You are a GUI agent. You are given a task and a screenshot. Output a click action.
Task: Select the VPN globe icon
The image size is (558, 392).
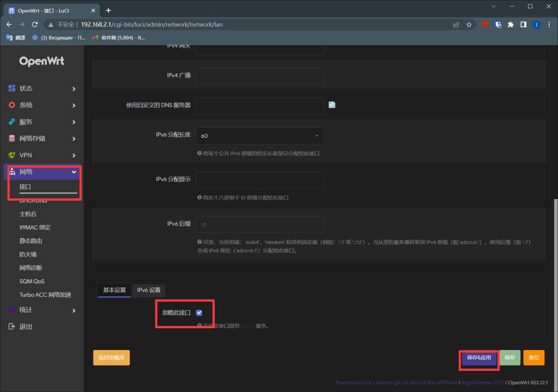tap(12, 155)
